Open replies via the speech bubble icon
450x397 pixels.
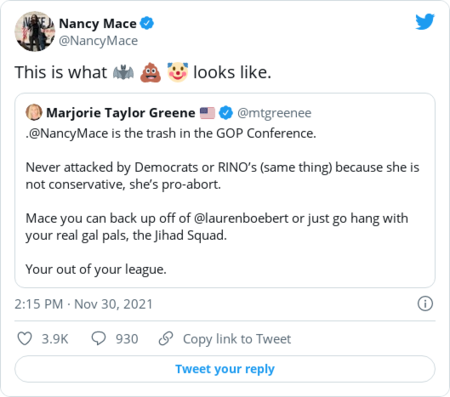click(99, 338)
